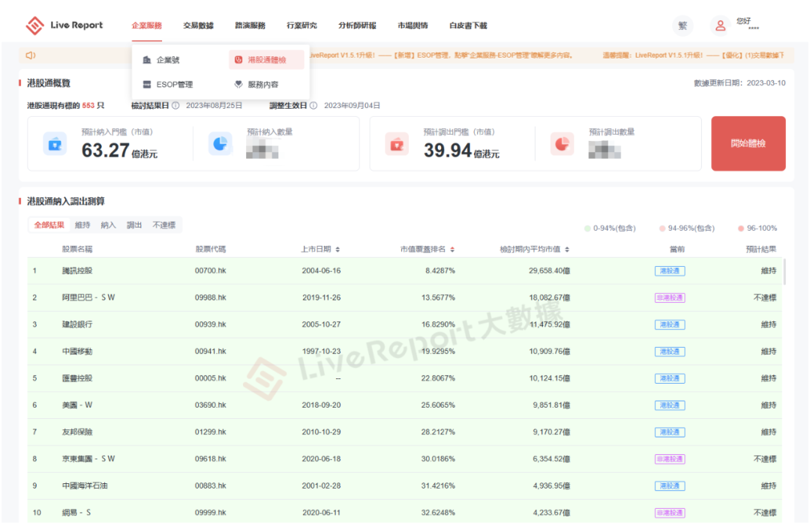The image size is (810, 532).
Task: Click the 13.5677% coverage ranking cell
Action: click(438, 297)
